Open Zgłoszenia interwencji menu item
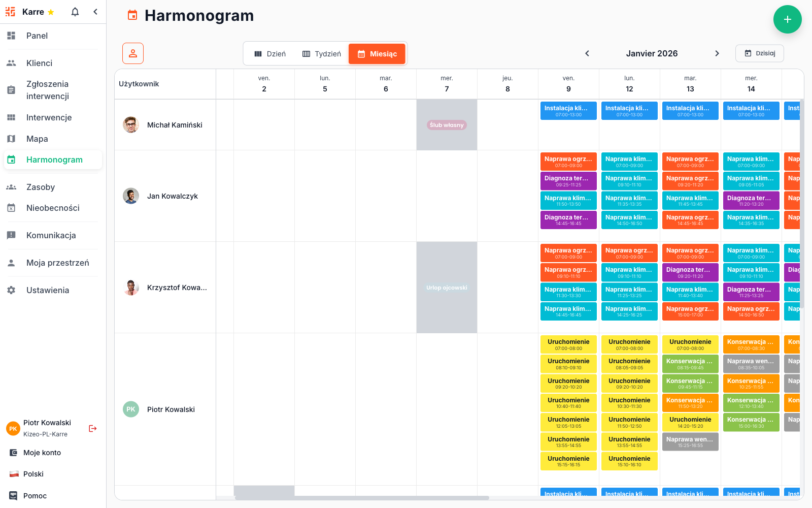 click(47, 90)
